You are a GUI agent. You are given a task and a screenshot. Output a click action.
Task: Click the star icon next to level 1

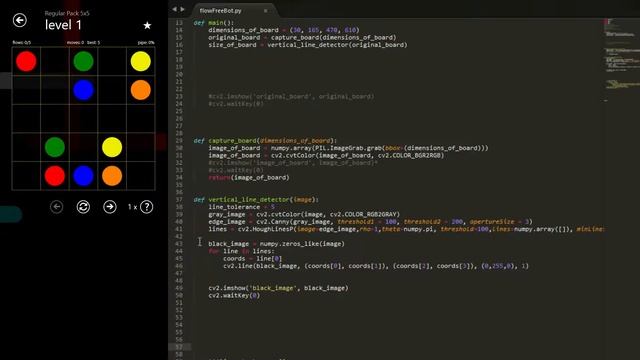click(x=147, y=25)
